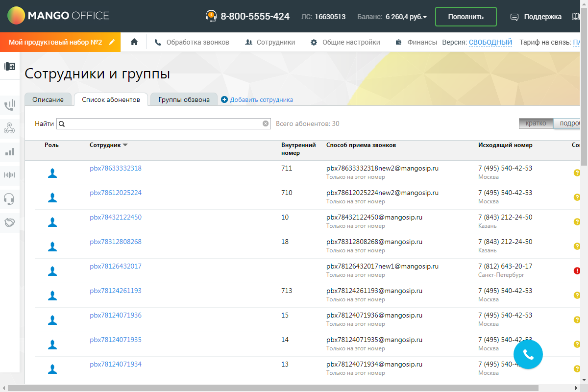
Task: Expand the Баланс amount dropdown
Action: (x=406, y=17)
